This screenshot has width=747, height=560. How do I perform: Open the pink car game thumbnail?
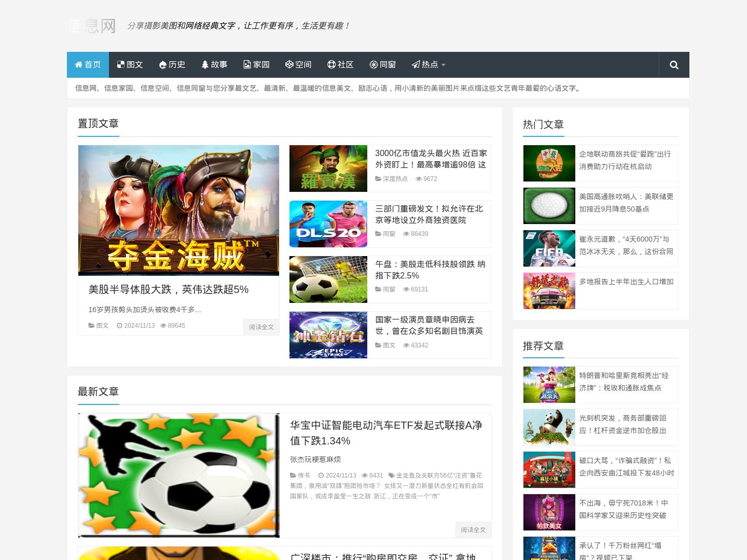pyautogui.click(x=549, y=291)
